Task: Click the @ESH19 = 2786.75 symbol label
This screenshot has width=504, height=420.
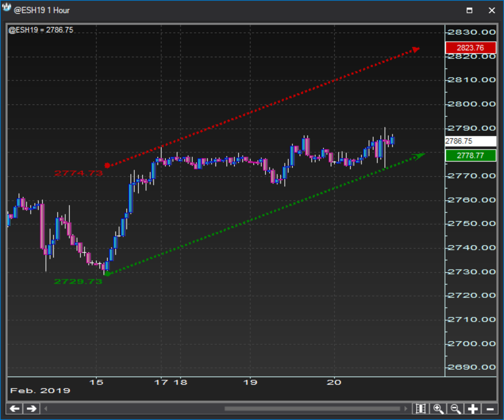Action: point(41,30)
